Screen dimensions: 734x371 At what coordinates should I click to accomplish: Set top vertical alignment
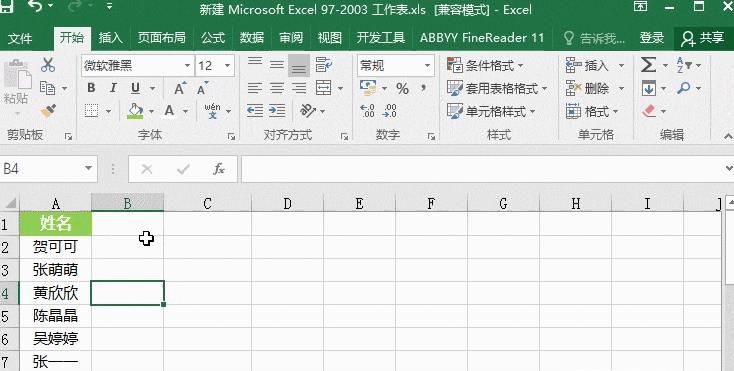click(255, 63)
